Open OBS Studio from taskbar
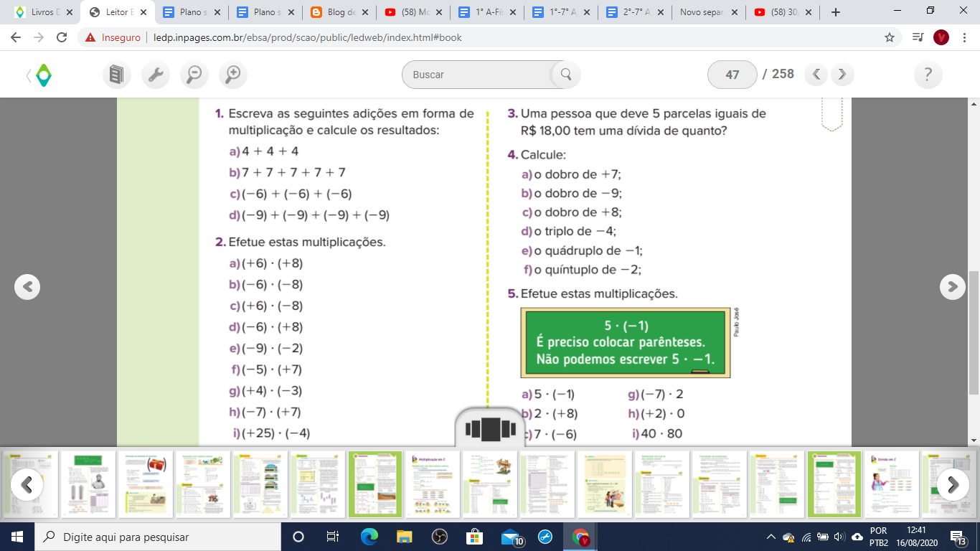Viewport: 980px width, 551px height. pos(439,537)
